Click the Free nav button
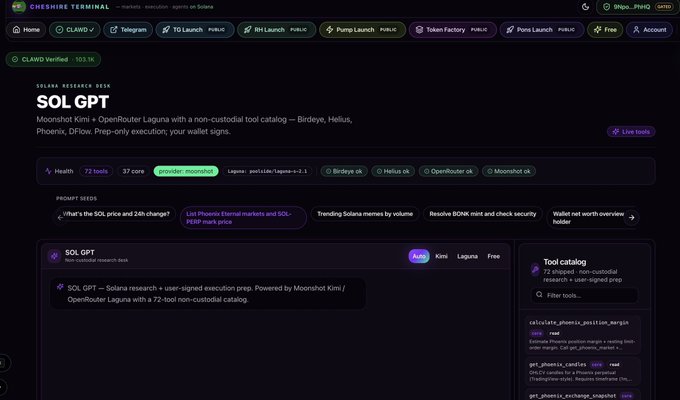Image resolution: width=680 pixels, height=400 pixels. point(605,30)
